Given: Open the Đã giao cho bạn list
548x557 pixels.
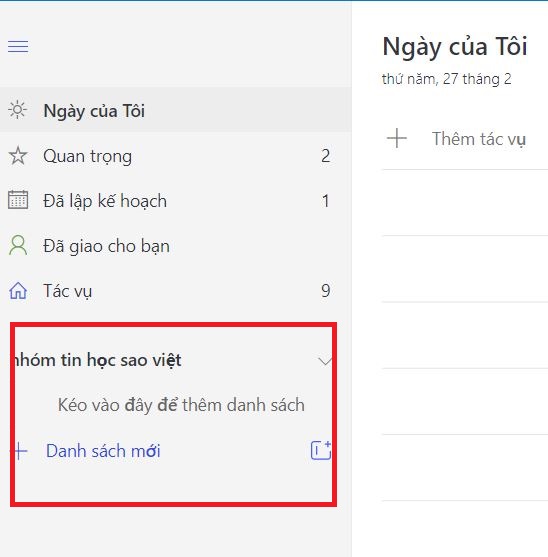Looking at the screenshot, I should point(176,246).
